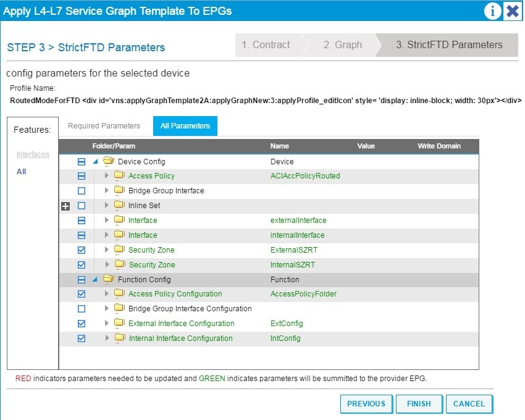Toggle the externalInterface row checkbox
Screen dimensions: 525x420
click(x=82, y=220)
